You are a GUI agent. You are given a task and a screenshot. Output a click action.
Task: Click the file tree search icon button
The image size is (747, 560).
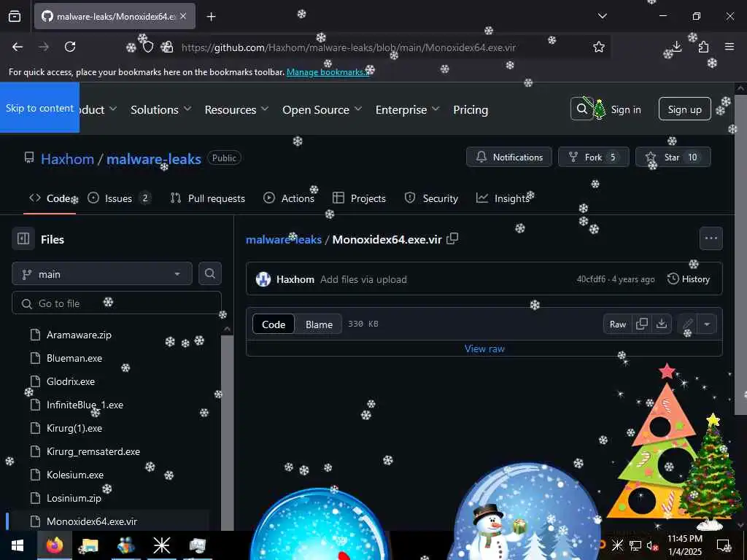point(210,273)
